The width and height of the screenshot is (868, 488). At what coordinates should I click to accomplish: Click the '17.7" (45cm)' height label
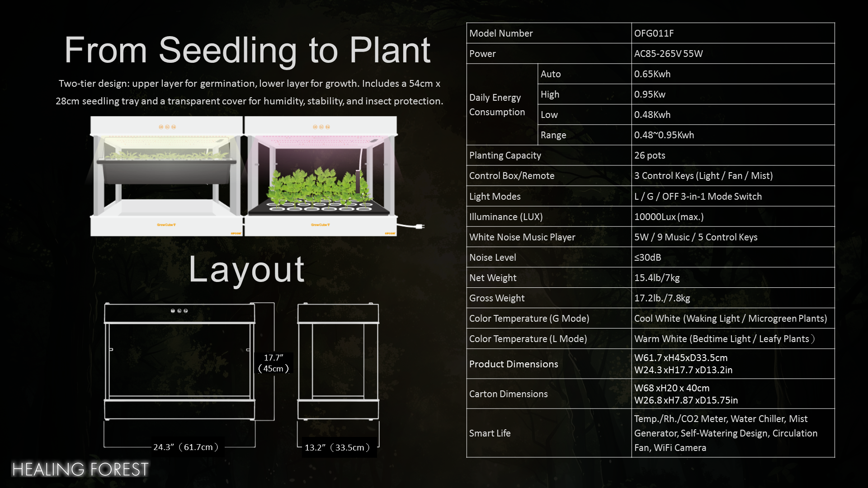274,363
